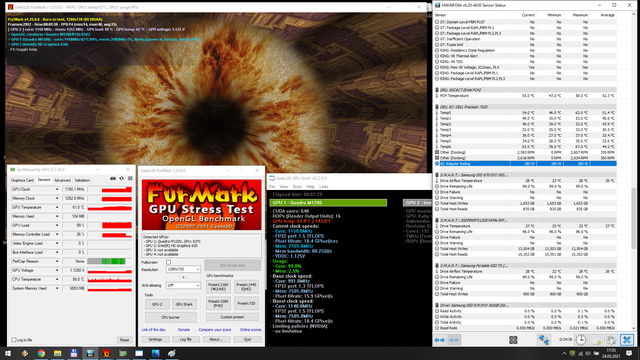Click the HWiNFO vertical scrollbar
The width and height of the screenshot is (640, 360).
point(633,171)
